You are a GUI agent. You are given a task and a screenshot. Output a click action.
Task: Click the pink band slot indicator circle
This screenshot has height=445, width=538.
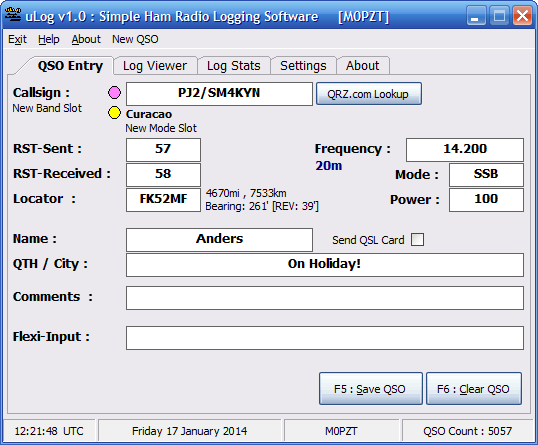(114, 92)
